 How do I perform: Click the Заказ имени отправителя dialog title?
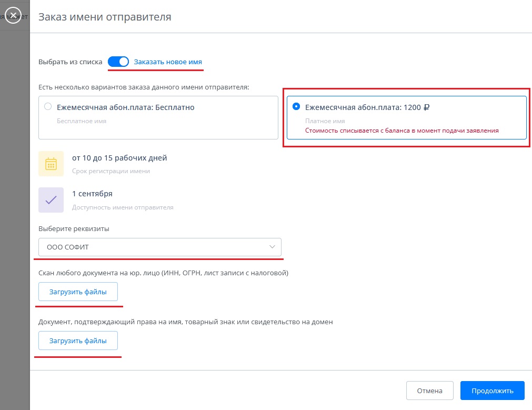105,17
